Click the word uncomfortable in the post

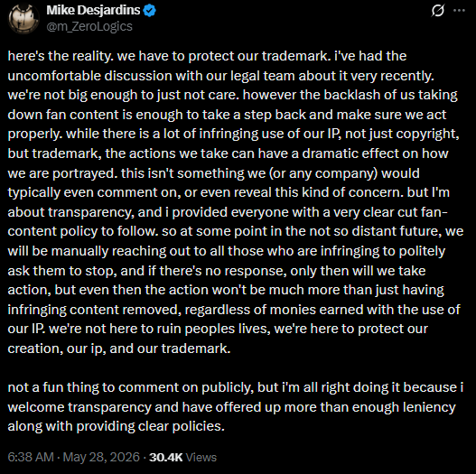point(54,76)
